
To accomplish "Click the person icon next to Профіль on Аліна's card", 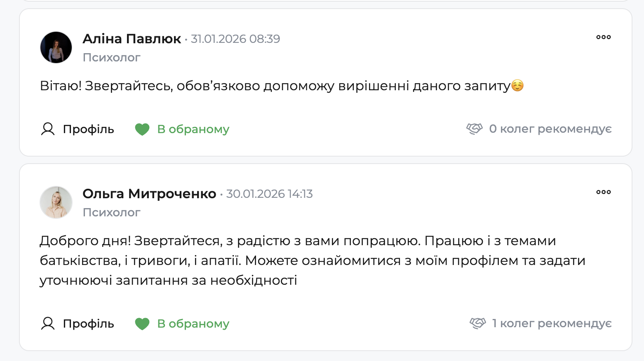I will click(x=48, y=129).
